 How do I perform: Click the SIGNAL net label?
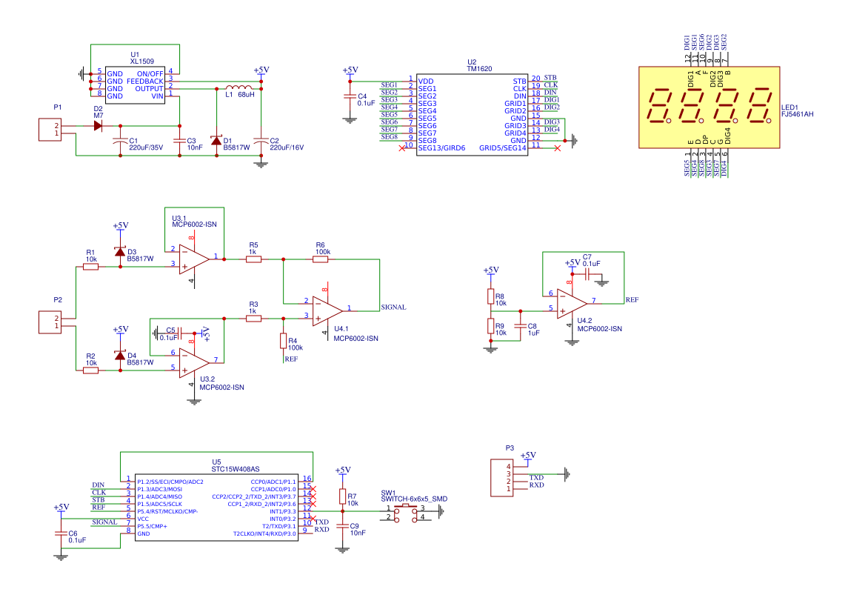pos(393,306)
